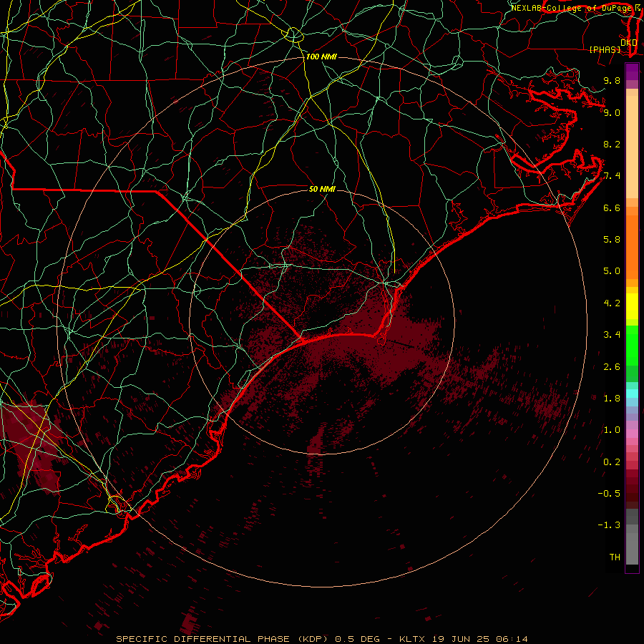This screenshot has height=644, width=644.
Task: Click the cyan segment of color bar
Action: pyautogui.click(x=632, y=394)
